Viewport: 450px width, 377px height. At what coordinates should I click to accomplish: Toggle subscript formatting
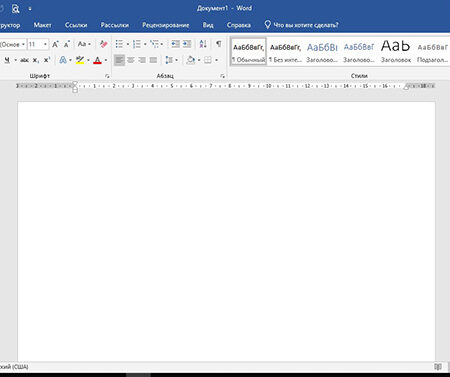(x=36, y=60)
